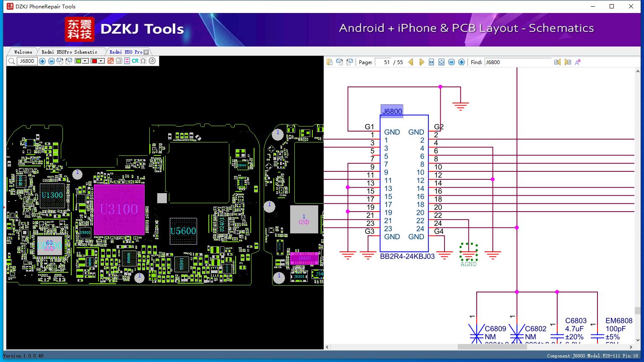The image size is (644, 362).
Task: Click the gray GND pad on PCB
Action: tap(304, 219)
